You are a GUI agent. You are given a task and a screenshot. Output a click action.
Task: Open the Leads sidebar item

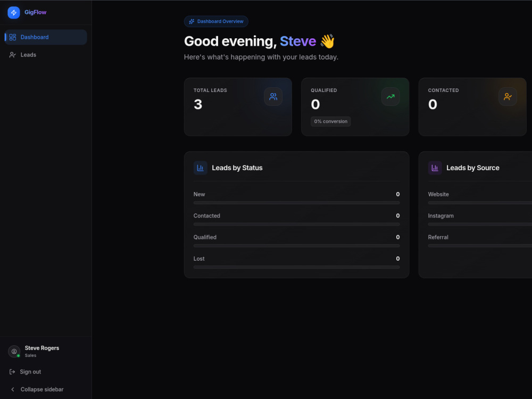(45, 55)
